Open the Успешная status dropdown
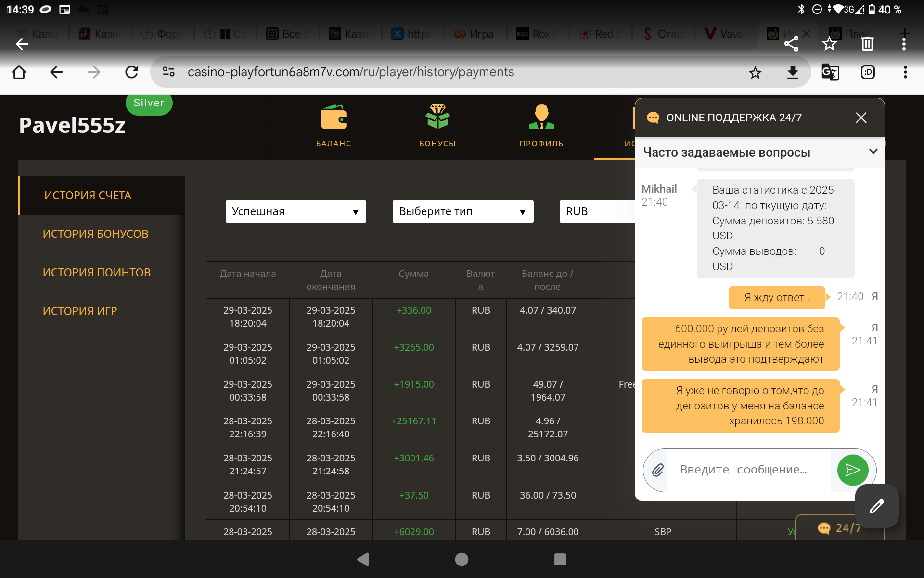The height and width of the screenshot is (578, 924). [x=295, y=211]
